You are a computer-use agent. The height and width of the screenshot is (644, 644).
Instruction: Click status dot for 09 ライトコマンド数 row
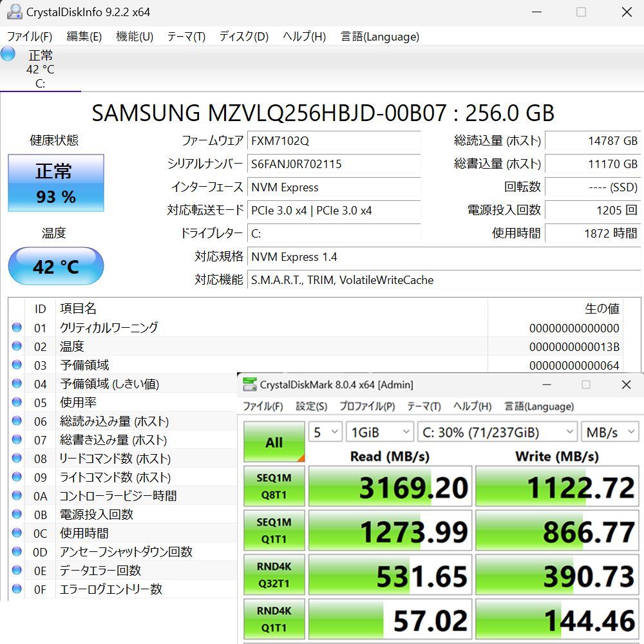(17, 477)
